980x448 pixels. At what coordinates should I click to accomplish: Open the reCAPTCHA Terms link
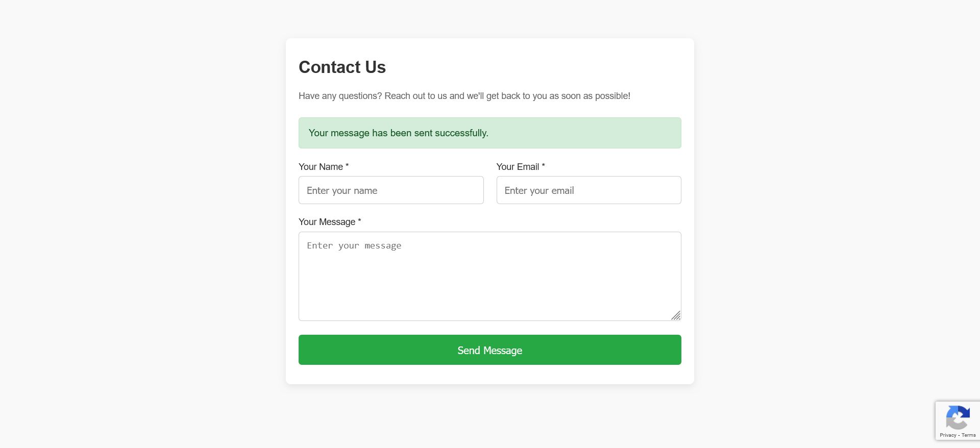coord(969,435)
